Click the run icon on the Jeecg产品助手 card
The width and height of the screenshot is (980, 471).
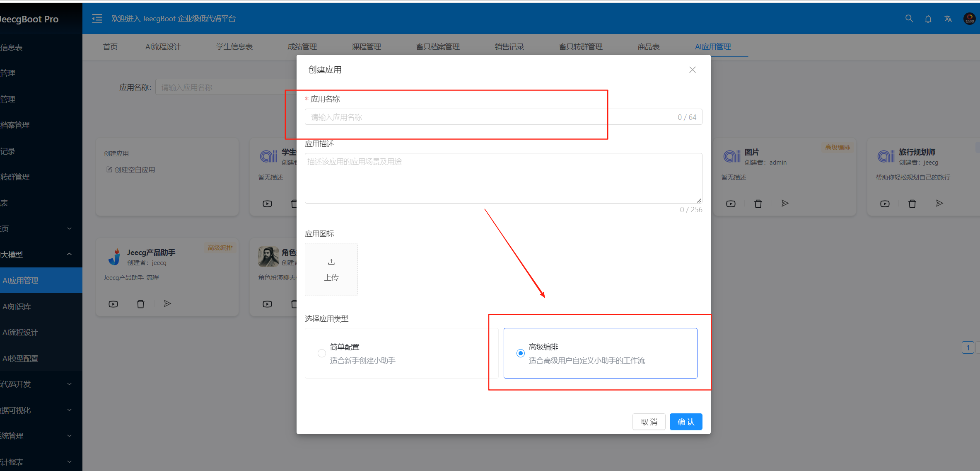113,303
